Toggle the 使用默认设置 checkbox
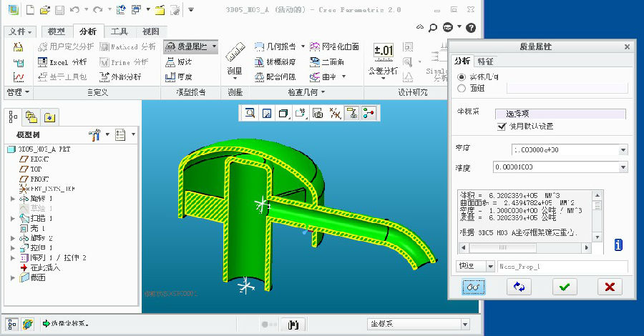The image size is (644, 336). coord(502,127)
